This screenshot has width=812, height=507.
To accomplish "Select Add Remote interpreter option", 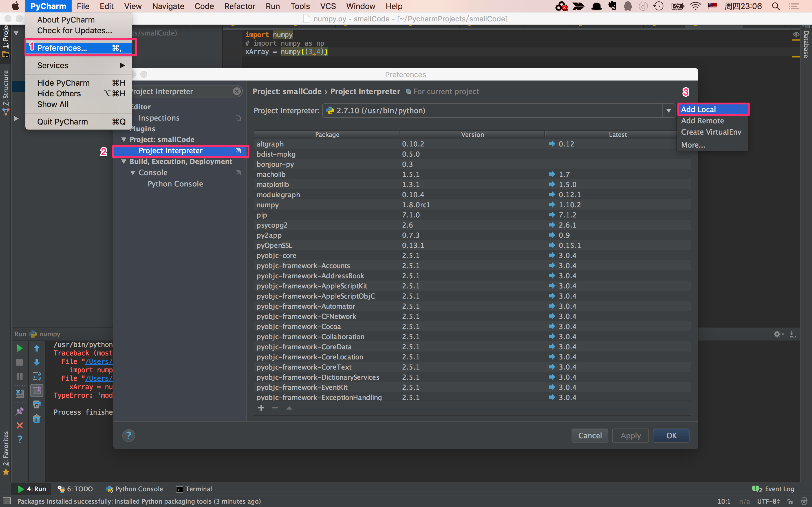I will coord(702,121).
